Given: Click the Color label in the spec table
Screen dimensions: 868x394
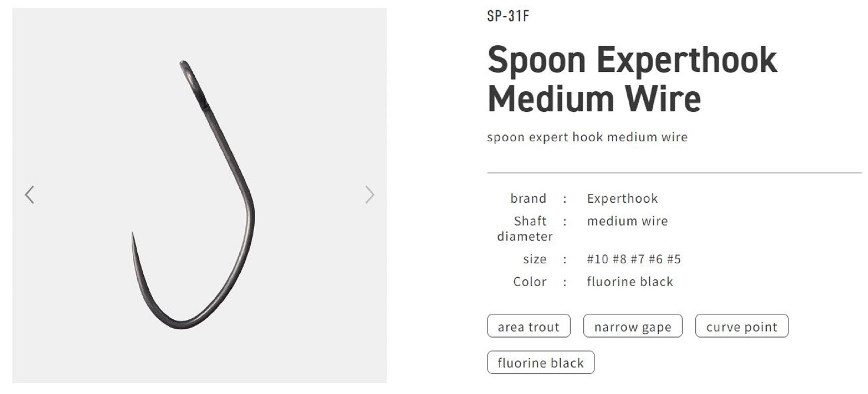Looking at the screenshot, I should pos(529,281).
